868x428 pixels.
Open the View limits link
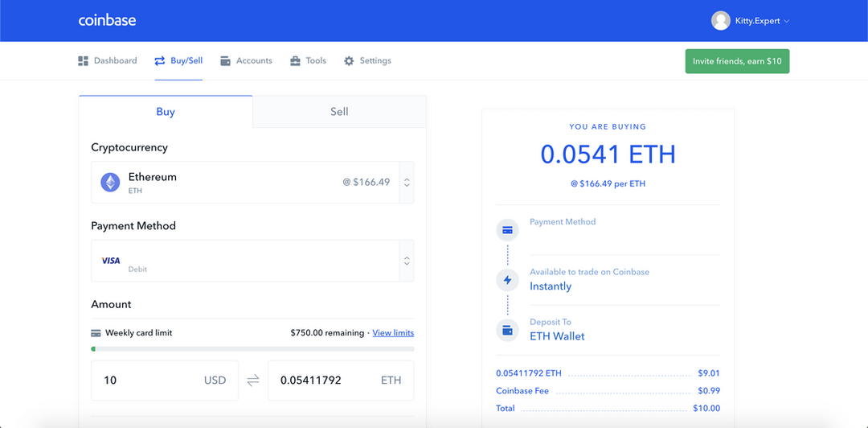pos(393,333)
